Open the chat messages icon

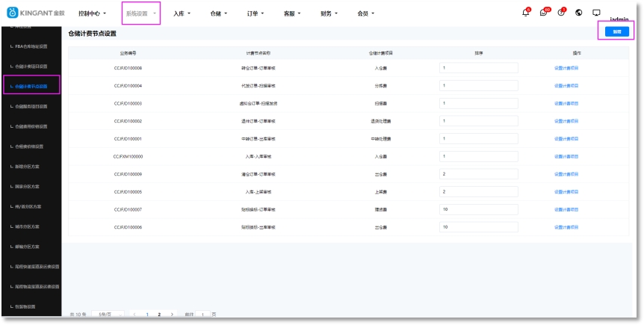tap(544, 13)
